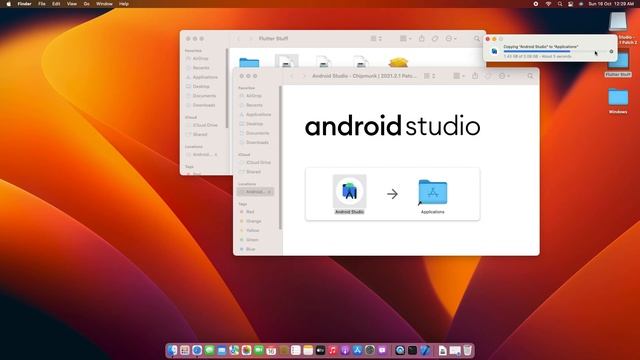Open the Finder menu

(24, 4)
